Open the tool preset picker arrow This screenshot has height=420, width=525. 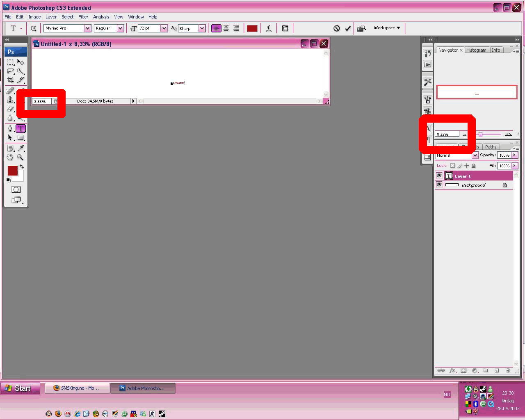click(x=21, y=28)
